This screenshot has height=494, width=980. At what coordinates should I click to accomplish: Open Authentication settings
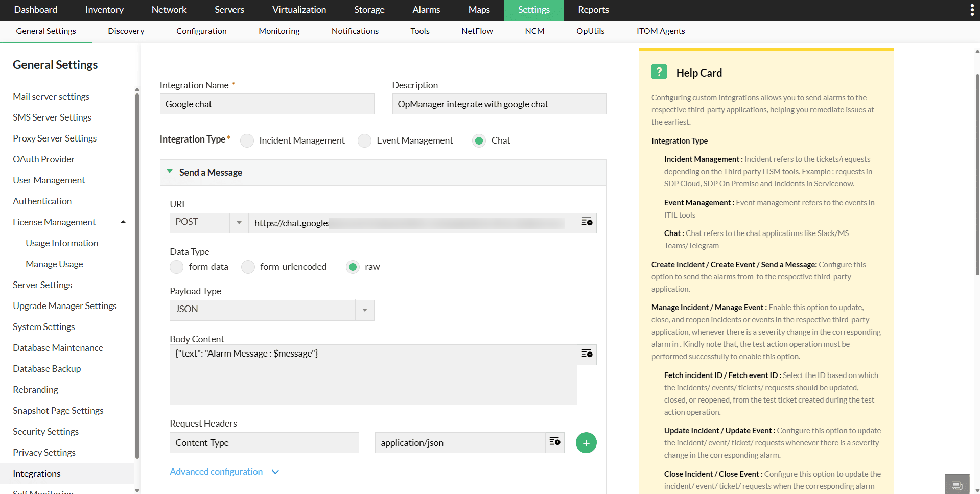(x=42, y=201)
